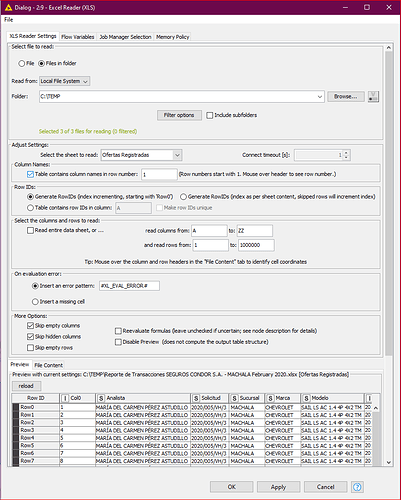
Task: Open Job Manager Selection tab
Action: pyautogui.click(x=125, y=37)
